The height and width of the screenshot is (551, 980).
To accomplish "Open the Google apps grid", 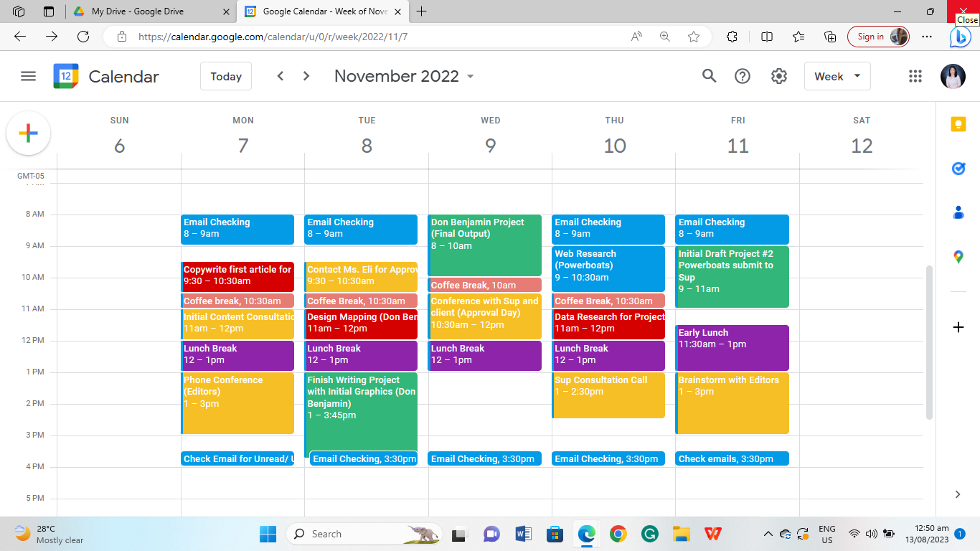I will (x=915, y=76).
